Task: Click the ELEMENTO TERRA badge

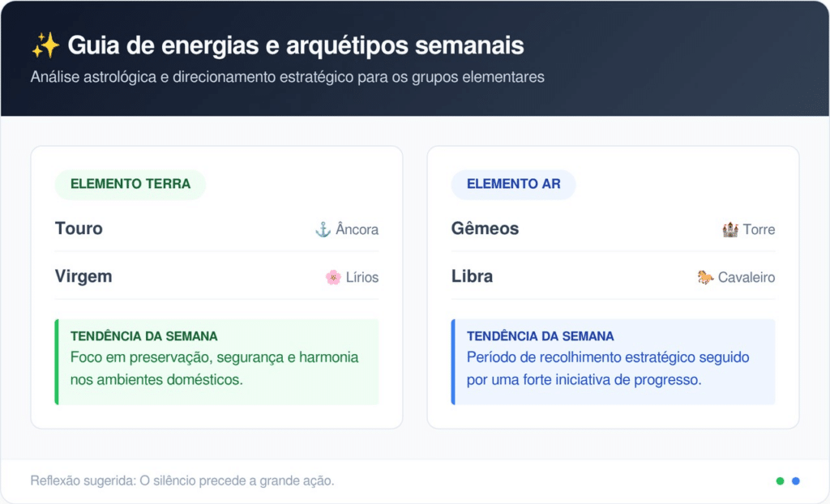Action: (130, 184)
